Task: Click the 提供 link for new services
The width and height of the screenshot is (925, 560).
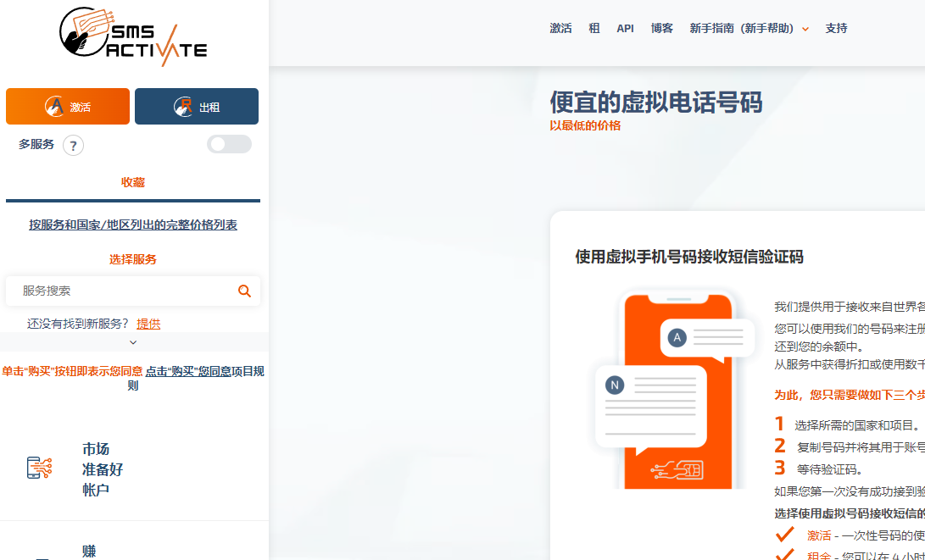Action: 148,324
